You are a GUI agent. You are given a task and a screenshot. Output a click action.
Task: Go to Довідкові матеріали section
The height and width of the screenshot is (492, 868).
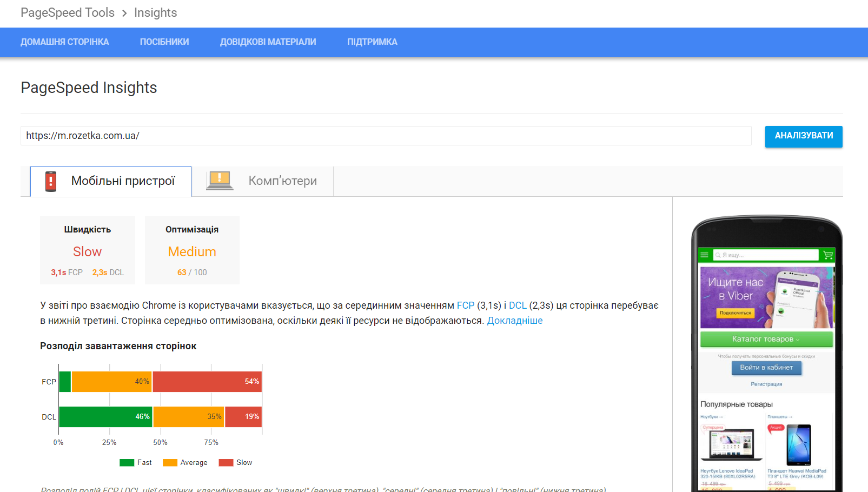pos(268,42)
